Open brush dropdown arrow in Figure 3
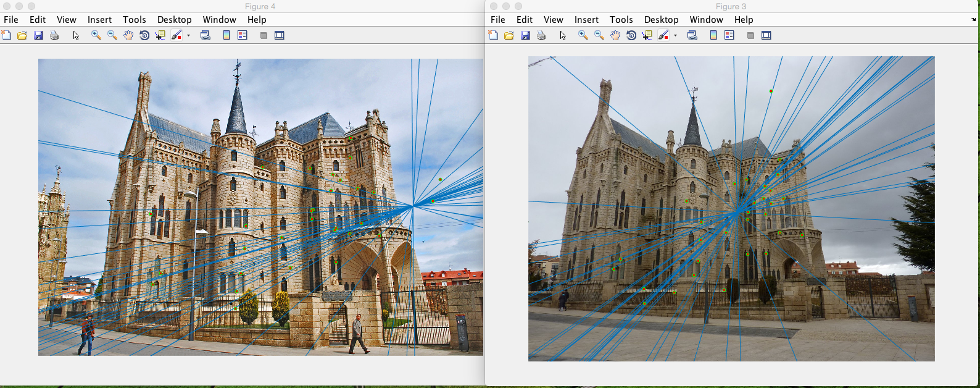This screenshot has width=980, height=388. [x=675, y=35]
